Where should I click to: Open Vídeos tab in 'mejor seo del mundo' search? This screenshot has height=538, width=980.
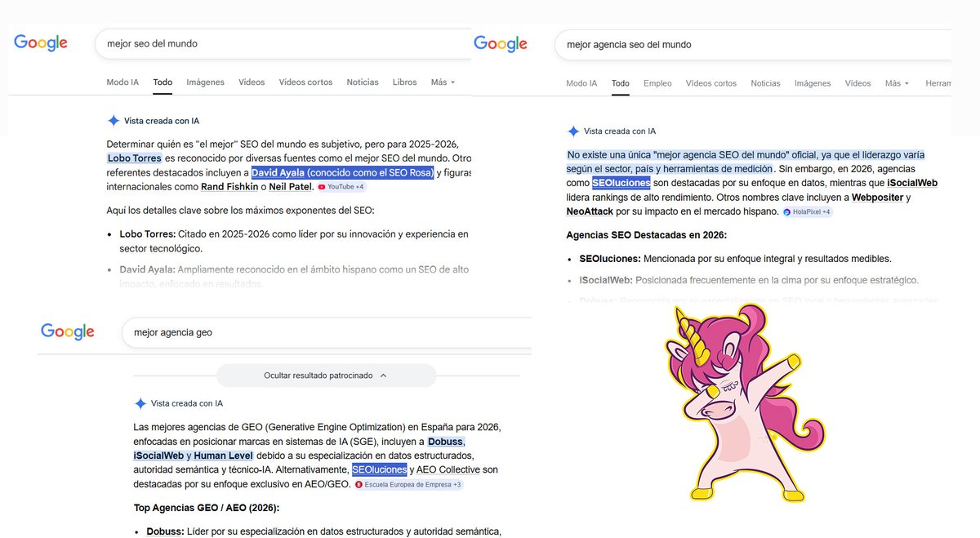click(252, 82)
